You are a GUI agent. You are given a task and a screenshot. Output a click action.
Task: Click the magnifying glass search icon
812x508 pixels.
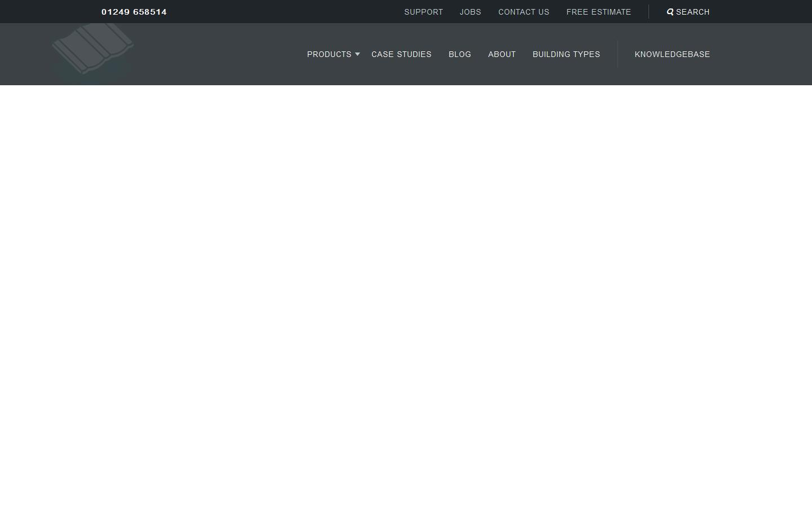point(670,12)
